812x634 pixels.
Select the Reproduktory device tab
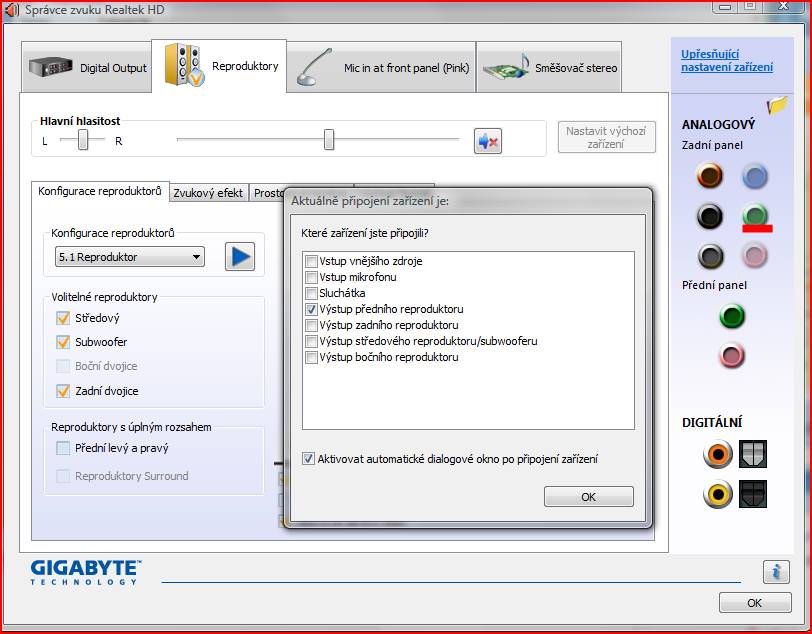point(219,66)
